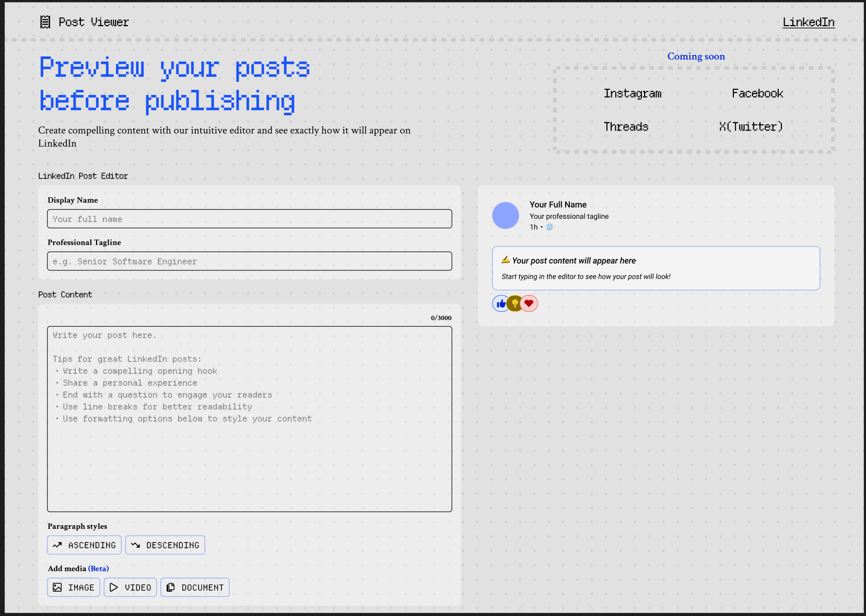Image resolution: width=866 pixels, height=616 pixels.
Task: Click the thumbs-up like reaction icon
Action: (x=501, y=303)
